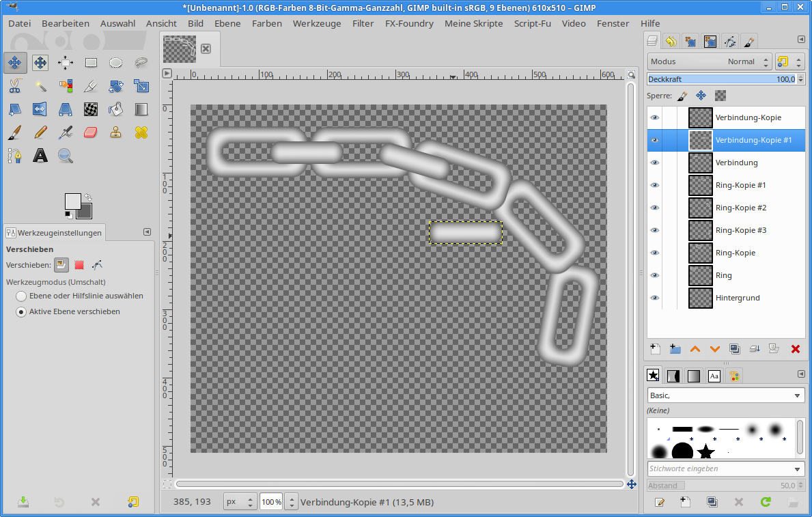Select the Scissors selection tool

tap(15, 86)
